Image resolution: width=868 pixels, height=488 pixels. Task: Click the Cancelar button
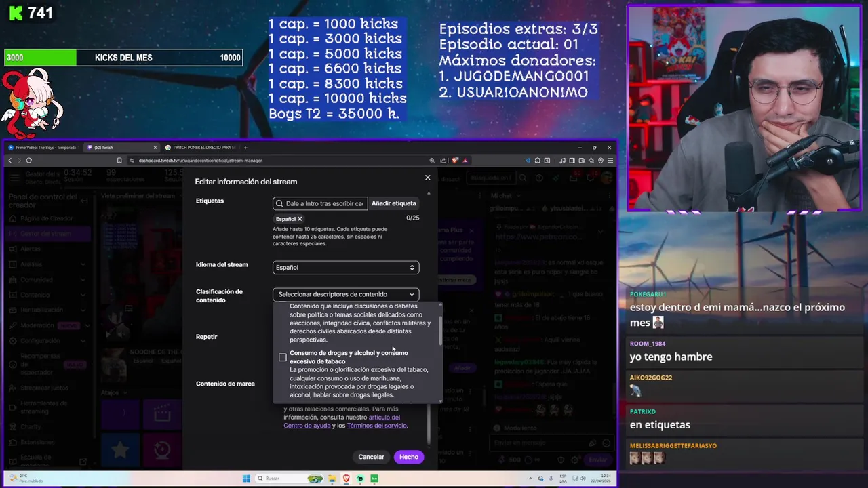(371, 457)
